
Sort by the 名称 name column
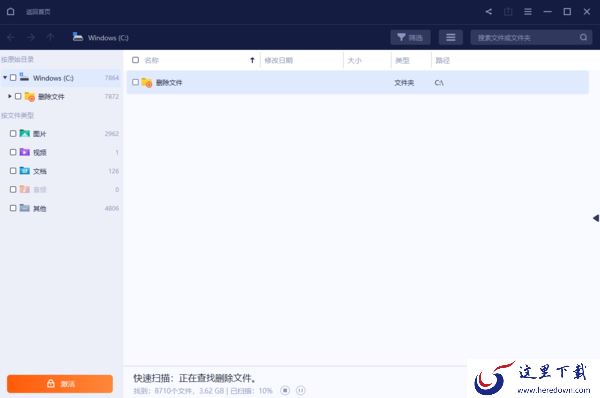(152, 60)
